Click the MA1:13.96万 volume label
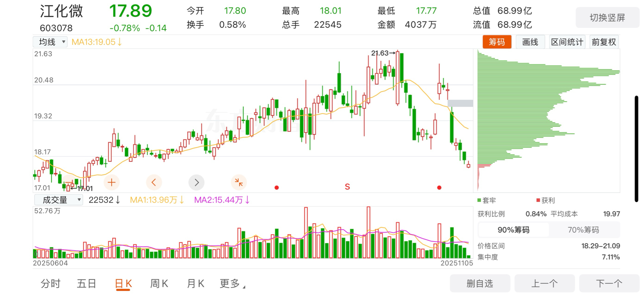The height and width of the screenshot is (298, 644). 157,200
